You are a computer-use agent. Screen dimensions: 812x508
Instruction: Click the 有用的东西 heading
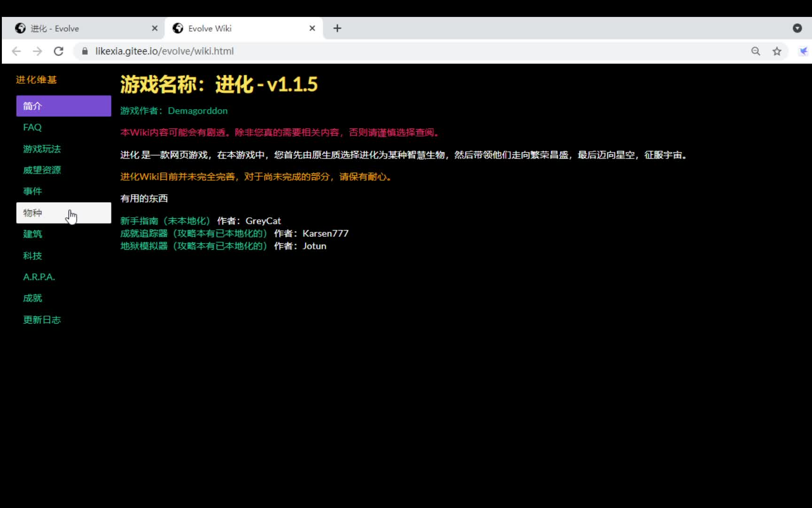144,198
